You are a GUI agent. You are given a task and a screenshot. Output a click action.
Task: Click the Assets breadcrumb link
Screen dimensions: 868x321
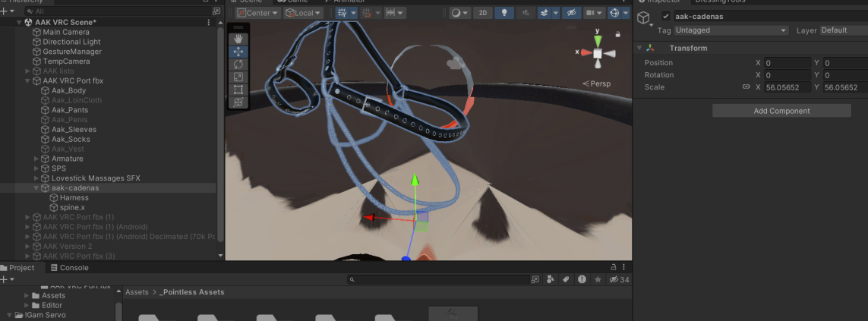(136, 292)
